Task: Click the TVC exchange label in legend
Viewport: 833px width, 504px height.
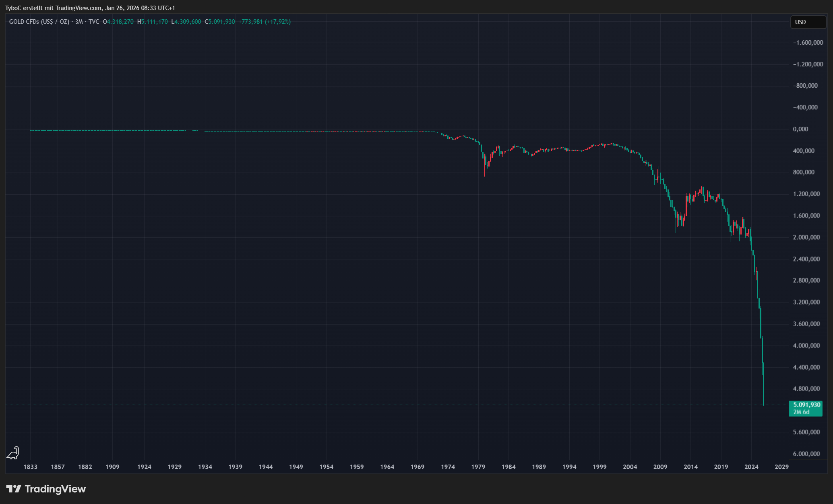Action: pyautogui.click(x=94, y=22)
